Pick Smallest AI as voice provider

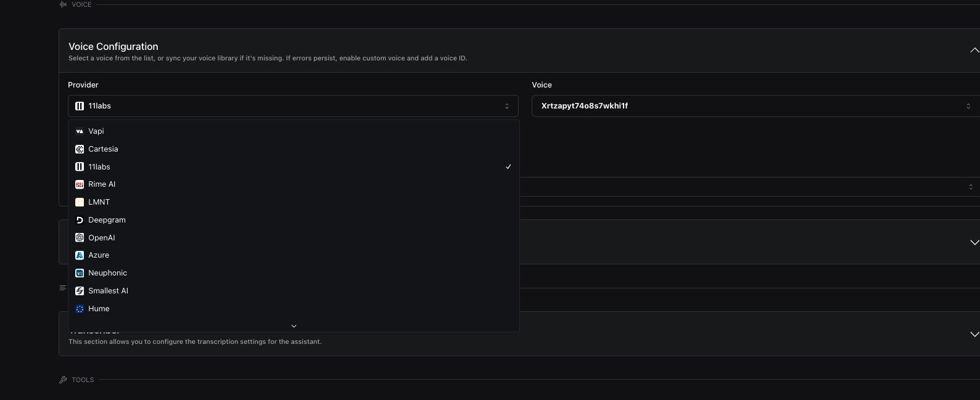108,291
